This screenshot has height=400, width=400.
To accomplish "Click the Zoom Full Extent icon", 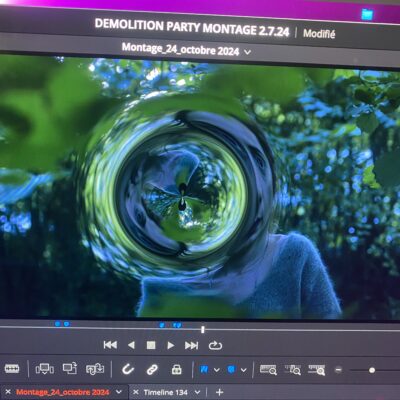I will coord(268,370).
